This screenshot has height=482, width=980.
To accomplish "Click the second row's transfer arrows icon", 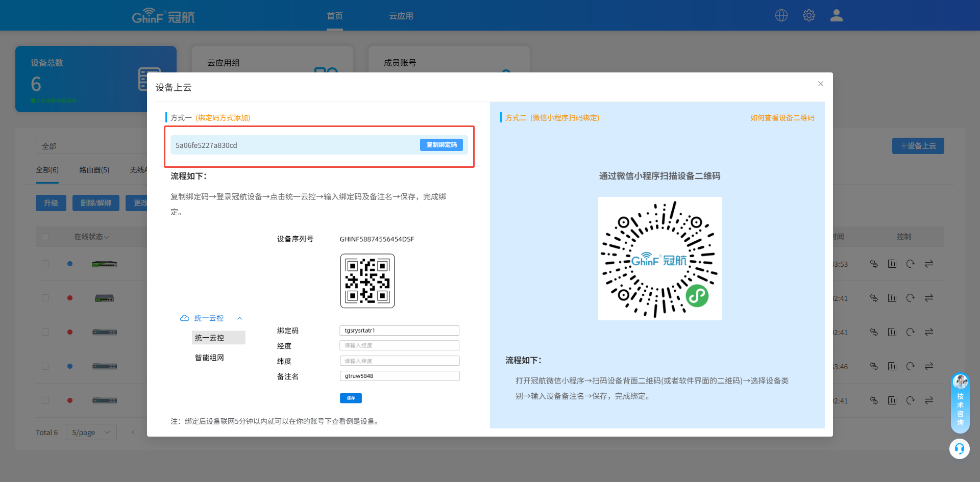I will pyautogui.click(x=928, y=298).
